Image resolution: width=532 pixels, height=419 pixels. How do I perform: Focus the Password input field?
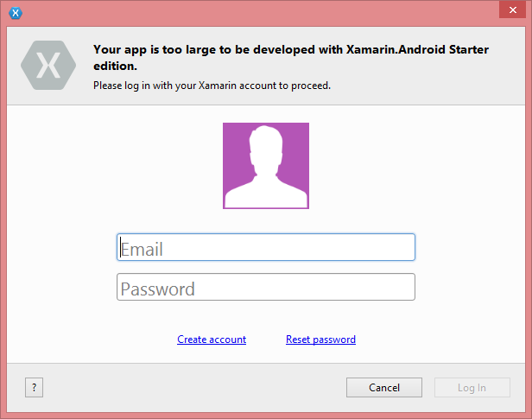(265, 287)
